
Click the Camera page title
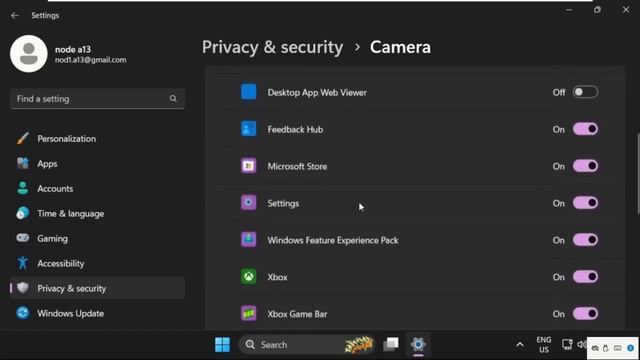400,47
